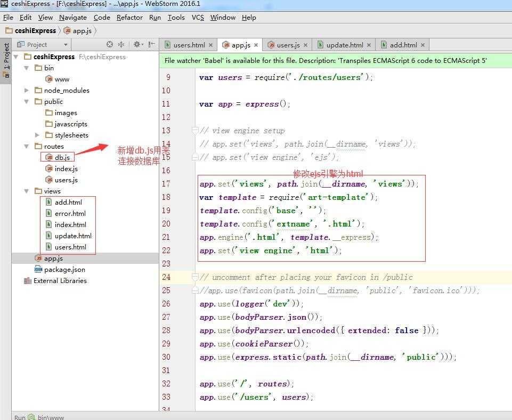Open the Code menu
Screen dimensions: 512x420
pyautogui.click(x=102, y=17)
